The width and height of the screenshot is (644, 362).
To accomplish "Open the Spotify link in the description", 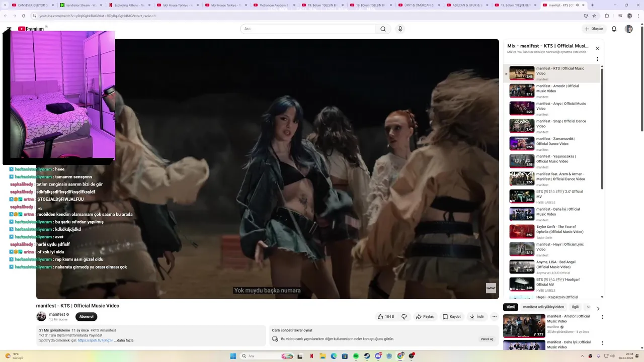I will [95, 340].
